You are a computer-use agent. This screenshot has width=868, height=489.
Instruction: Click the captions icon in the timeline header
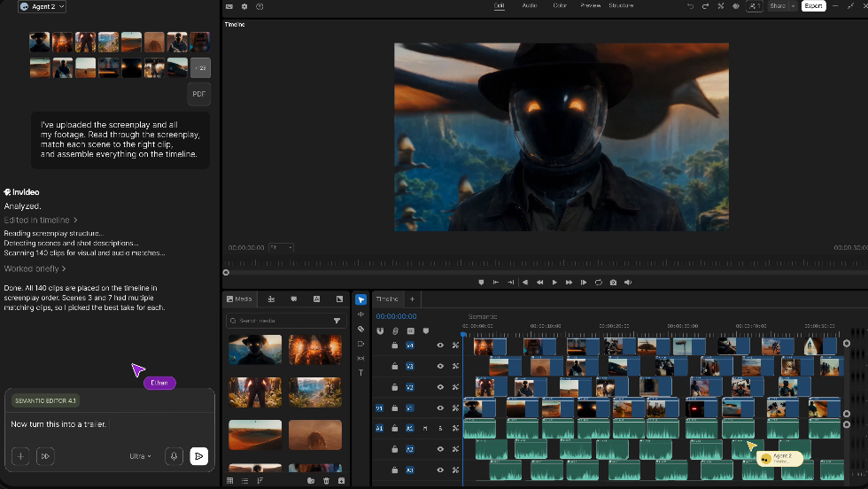[411, 331]
